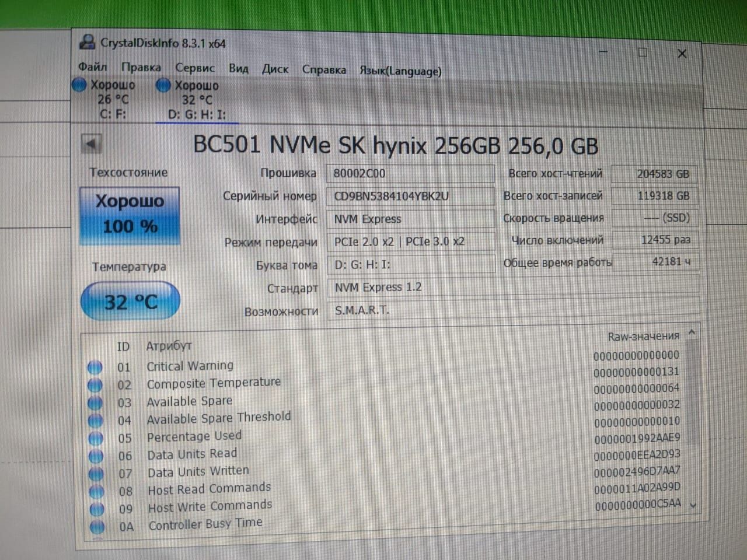Open the Правка menu
This screenshot has height=560, width=747.
[141, 67]
